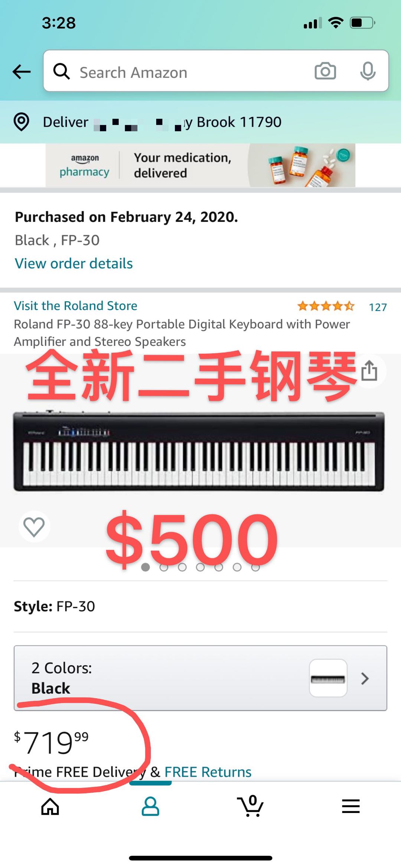Tap the Roland FP-30 product image

point(199,451)
